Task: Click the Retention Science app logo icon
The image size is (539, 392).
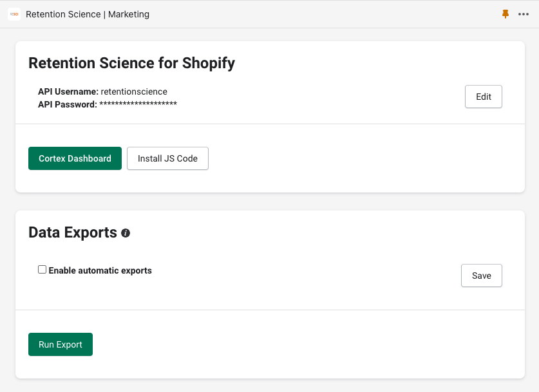Action: coord(14,14)
